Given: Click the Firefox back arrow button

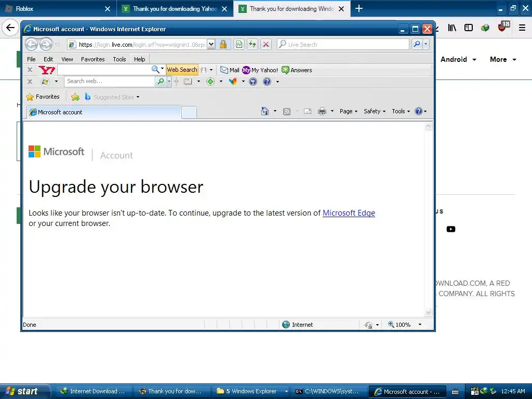Looking at the screenshot, I should coord(10,28).
